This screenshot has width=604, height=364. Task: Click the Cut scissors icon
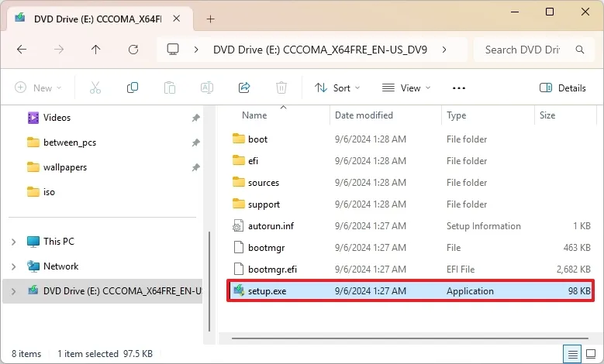click(x=95, y=88)
